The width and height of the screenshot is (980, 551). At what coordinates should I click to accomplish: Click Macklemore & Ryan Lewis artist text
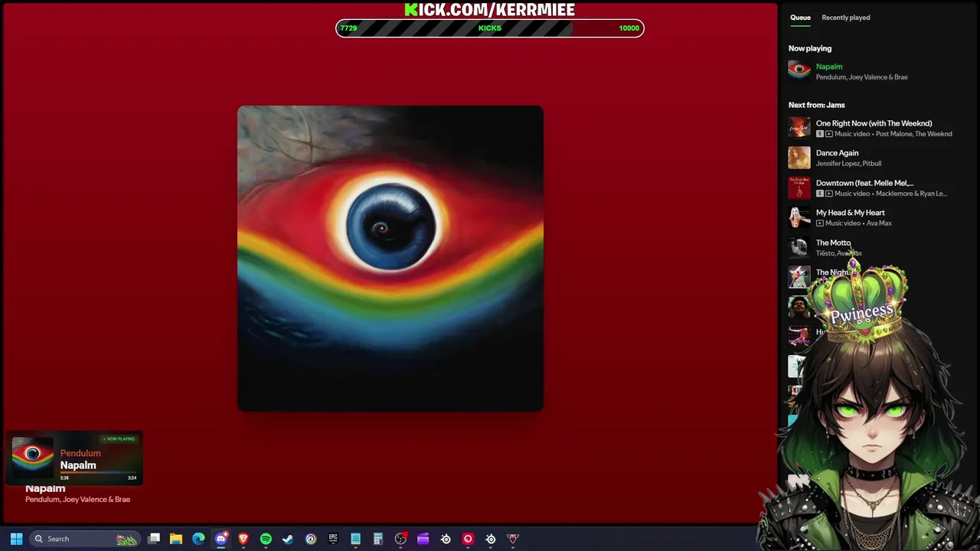(x=911, y=194)
